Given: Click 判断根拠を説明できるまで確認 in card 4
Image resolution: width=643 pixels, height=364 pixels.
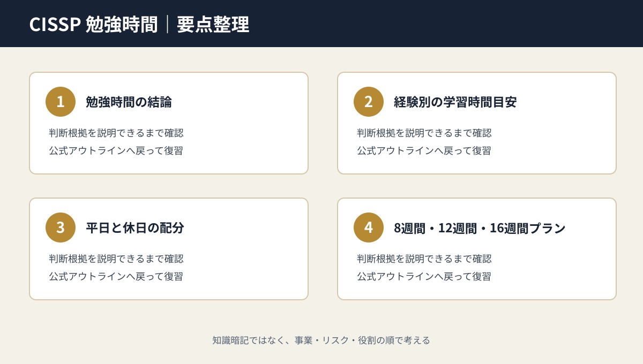Looking at the screenshot, I should click(x=424, y=259).
